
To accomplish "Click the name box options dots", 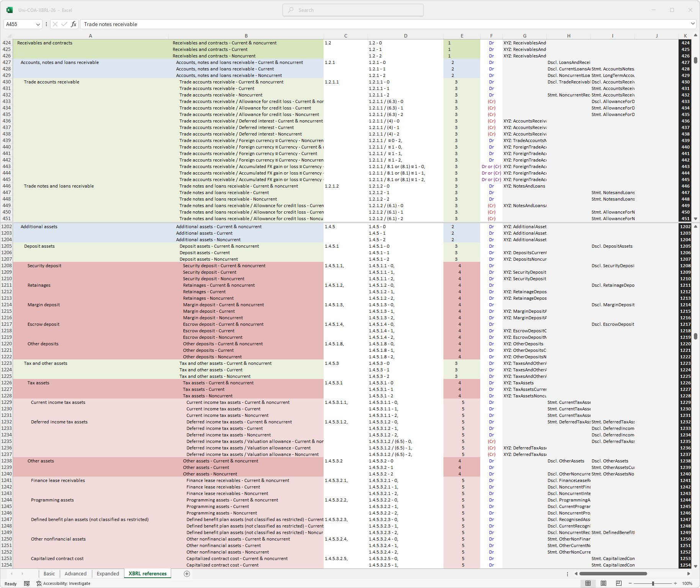I will pyautogui.click(x=46, y=24).
